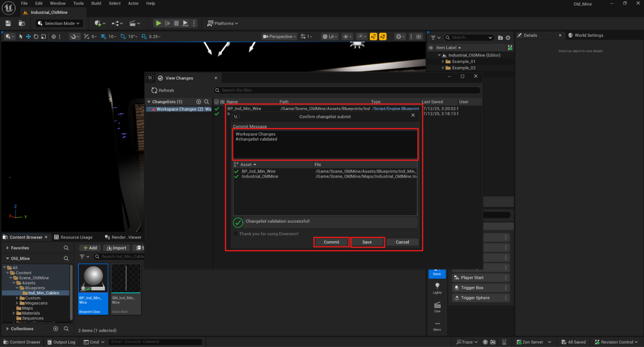Expand the Example_01 folder in outliner
Image resolution: width=644 pixels, height=347 pixels.
443,62
